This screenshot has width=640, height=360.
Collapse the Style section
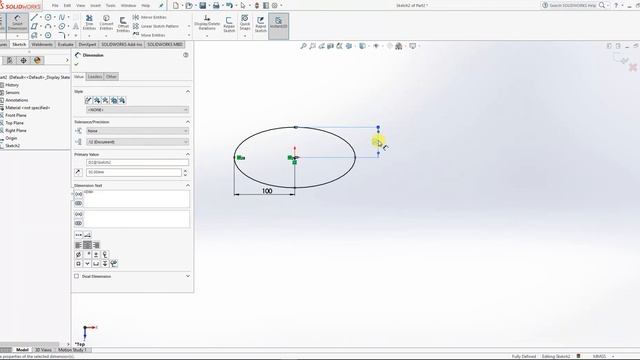click(x=188, y=91)
